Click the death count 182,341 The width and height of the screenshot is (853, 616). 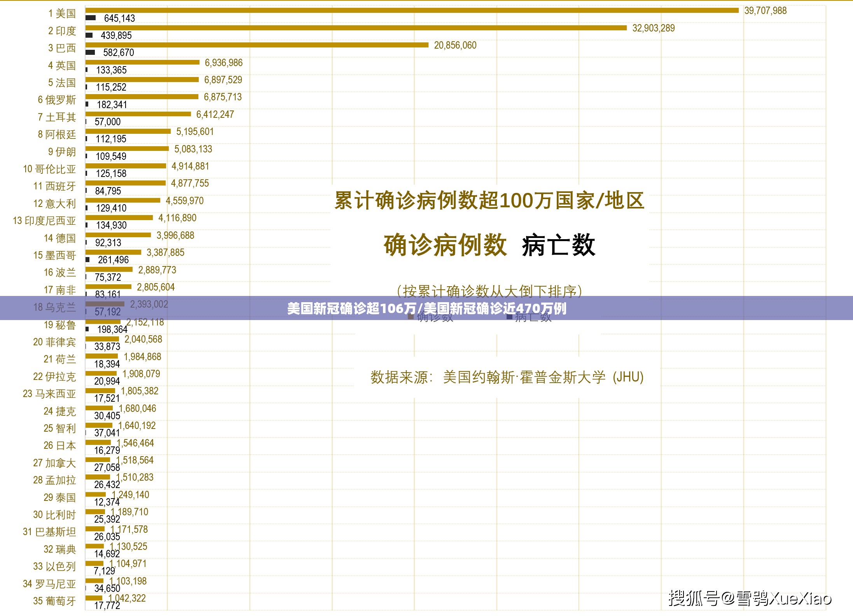point(112,105)
